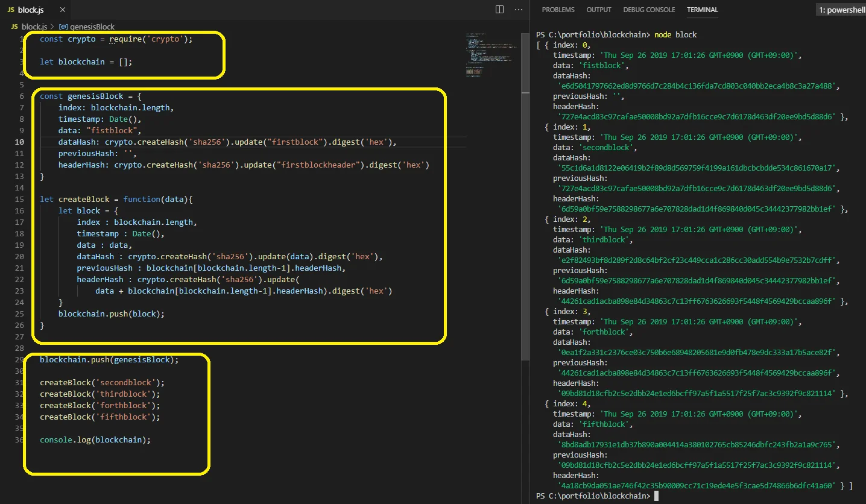Click the createBlock function name on line 15
This screenshot has width=866, height=504.
click(x=84, y=200)
